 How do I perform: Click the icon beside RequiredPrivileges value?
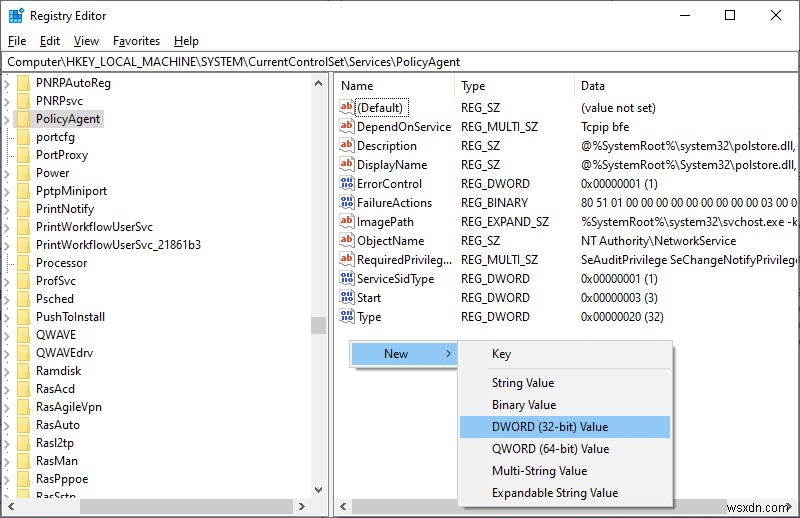pyautogui.click(x=346, y=259)
